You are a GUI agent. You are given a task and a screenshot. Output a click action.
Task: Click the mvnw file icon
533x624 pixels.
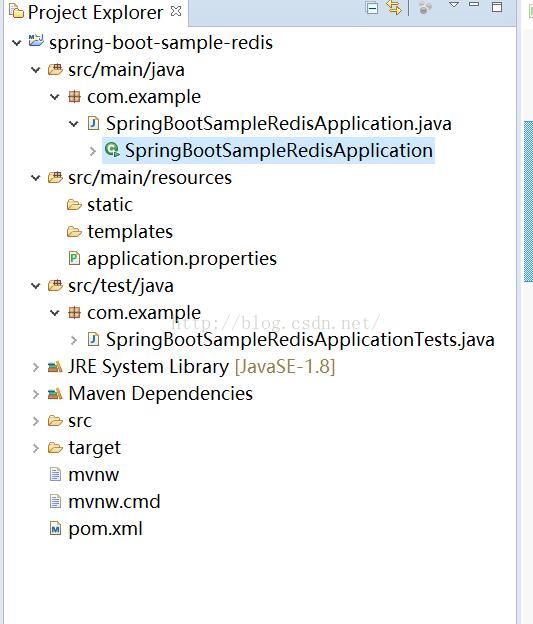55,474
